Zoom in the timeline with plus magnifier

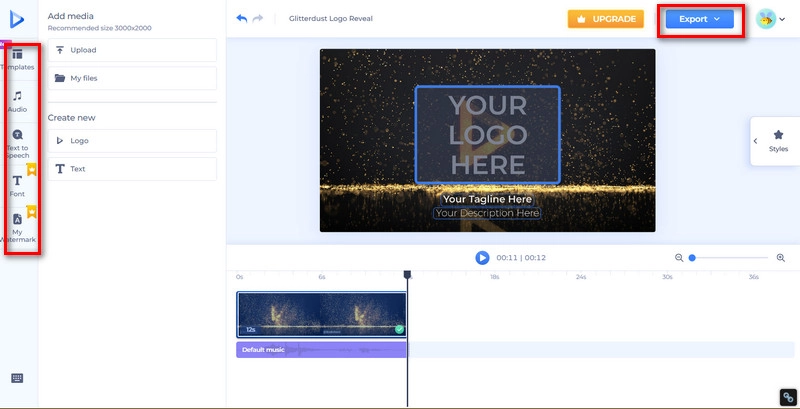[781, 258]
